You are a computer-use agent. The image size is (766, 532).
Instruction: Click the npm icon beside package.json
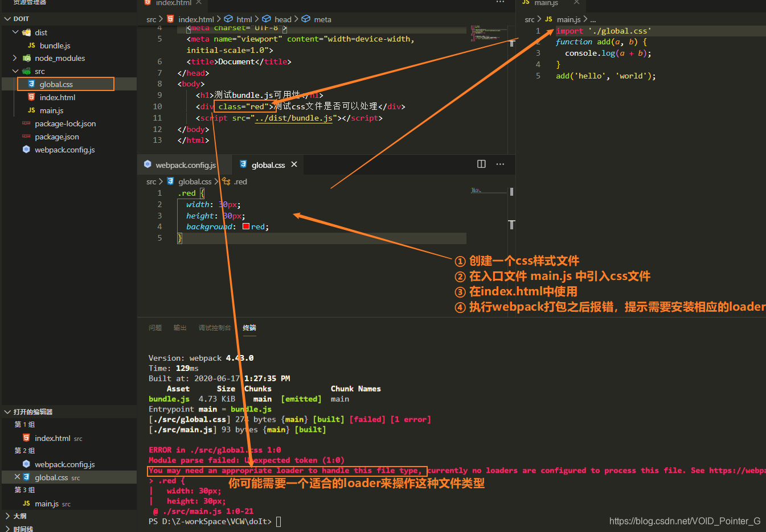click(x=26, y=137)
